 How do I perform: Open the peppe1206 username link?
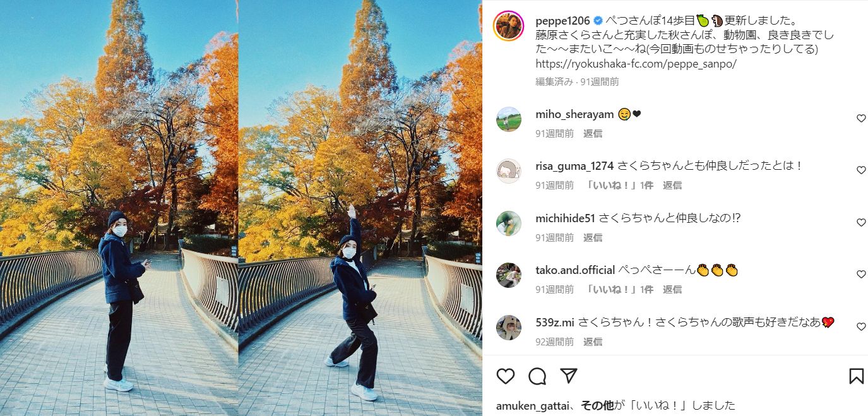pyautogui.click(x=562, y=20)
